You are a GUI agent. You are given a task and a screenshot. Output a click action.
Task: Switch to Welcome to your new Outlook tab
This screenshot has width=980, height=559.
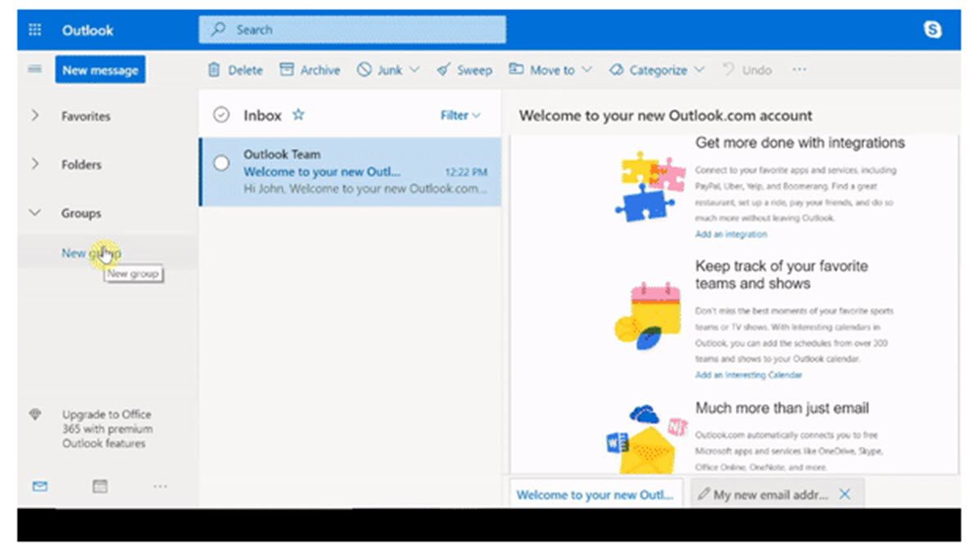(x=597, y=494)
